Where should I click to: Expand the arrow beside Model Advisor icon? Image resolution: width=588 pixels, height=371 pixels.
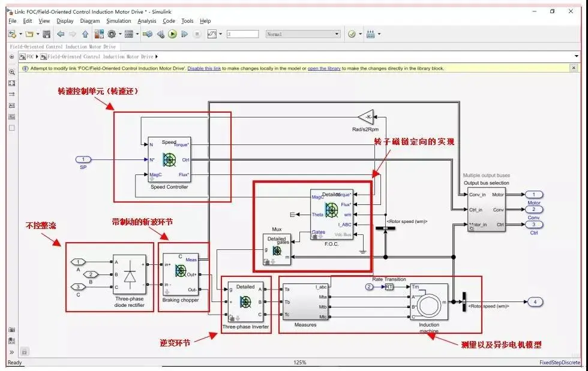pos(360,34)
